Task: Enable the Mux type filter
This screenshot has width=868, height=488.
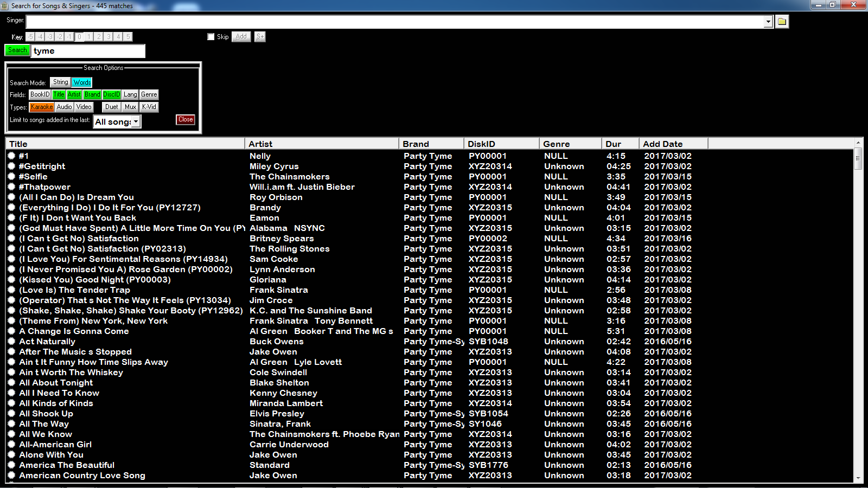Action: [x=130, y=107]
